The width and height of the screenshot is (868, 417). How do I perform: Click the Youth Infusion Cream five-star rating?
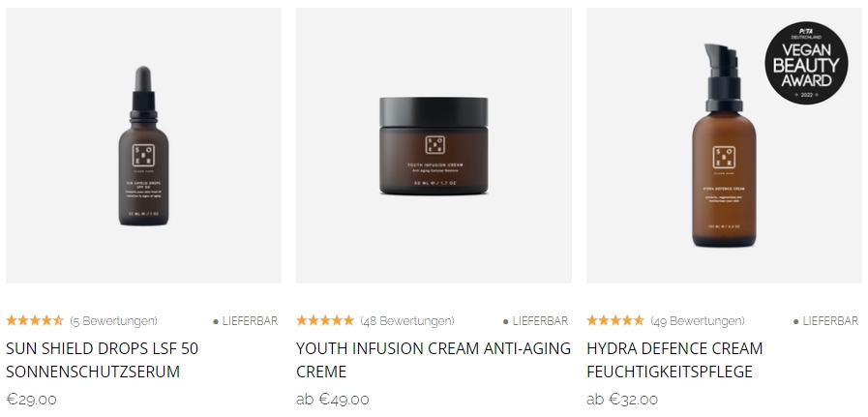[325, 320]
